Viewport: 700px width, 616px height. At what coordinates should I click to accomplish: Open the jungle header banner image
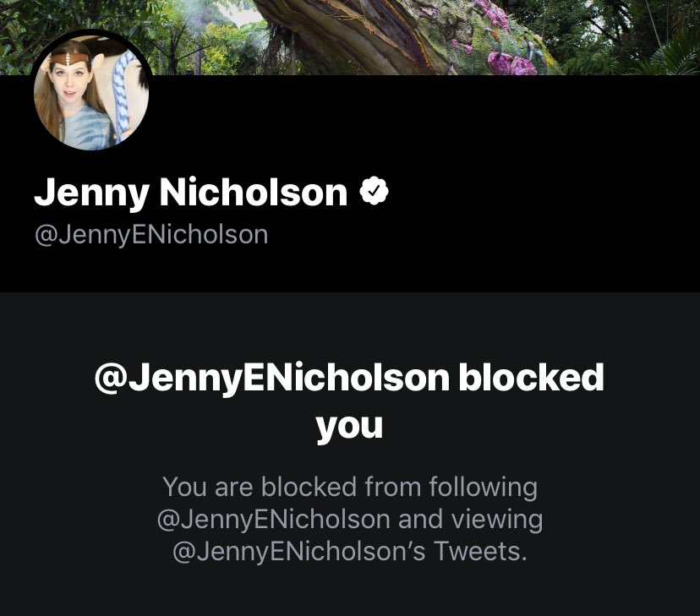350,37
